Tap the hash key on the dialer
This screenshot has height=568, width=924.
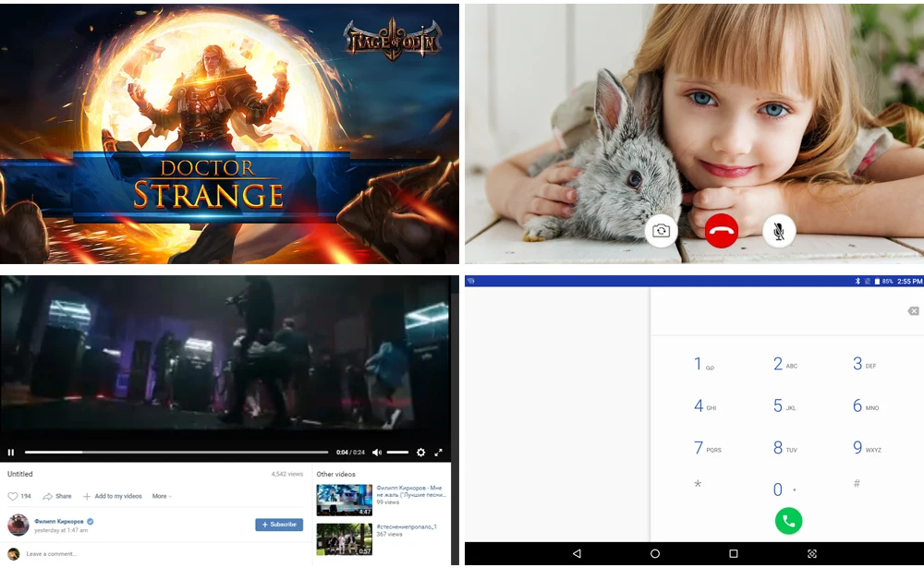tap(857, 484)
